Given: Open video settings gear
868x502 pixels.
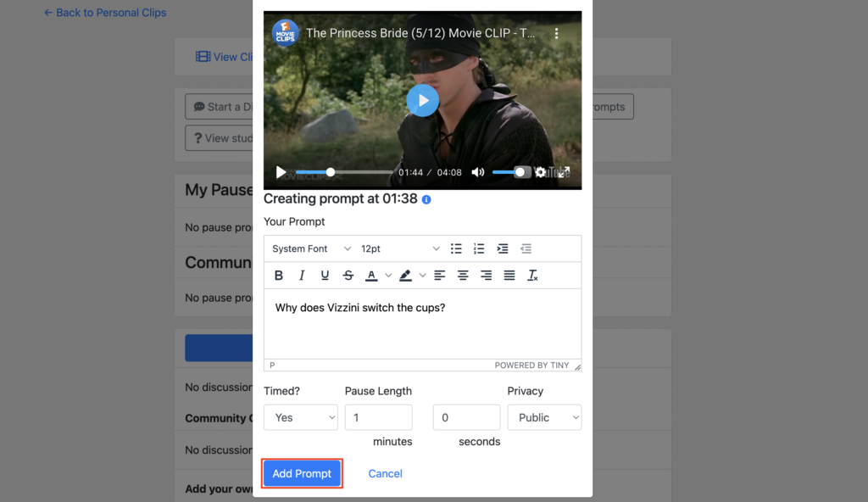Looking at the screenshot, I should (540, 172).
